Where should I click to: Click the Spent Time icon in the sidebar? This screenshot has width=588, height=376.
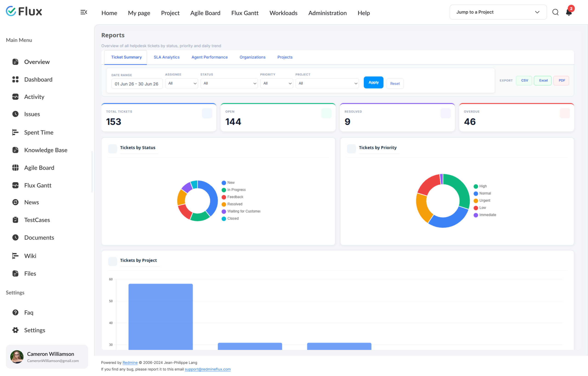point(15,132)
